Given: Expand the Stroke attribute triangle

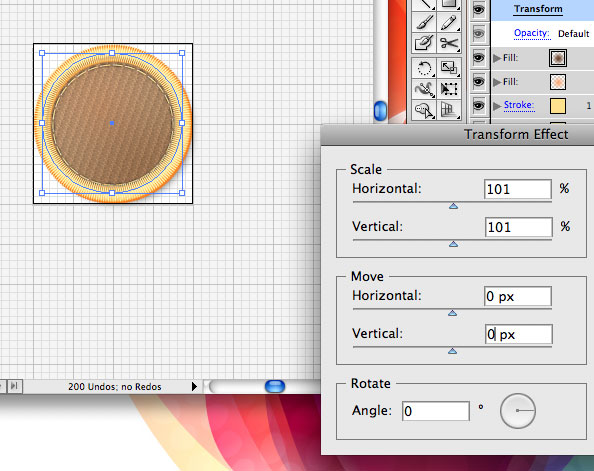Looking at the screenshot, I should tap(497, 106).
